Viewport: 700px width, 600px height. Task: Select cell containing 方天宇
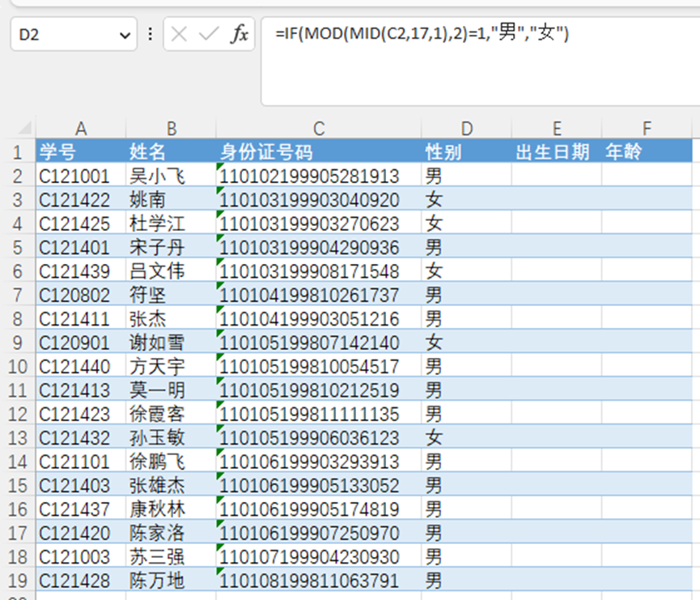171,366
